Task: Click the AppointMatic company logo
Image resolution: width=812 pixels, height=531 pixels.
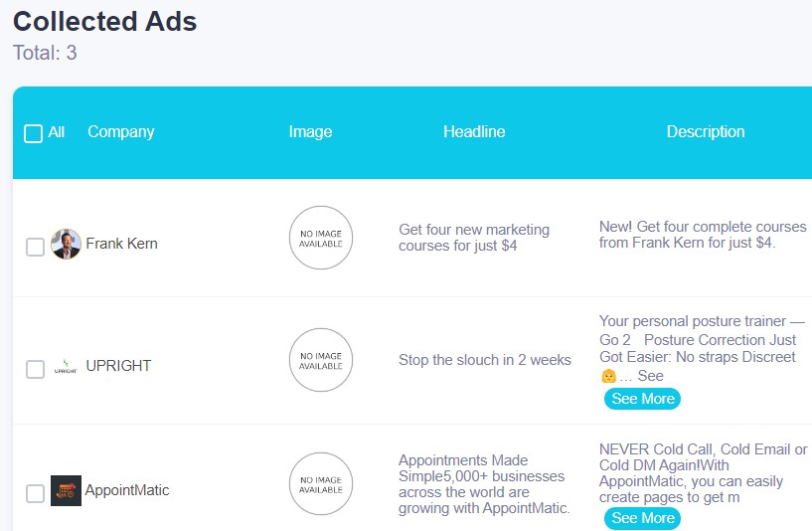Action: click(66, 490)
